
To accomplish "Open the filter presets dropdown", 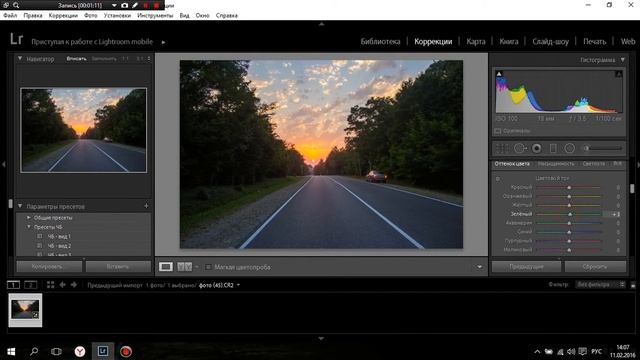I will coord(601,284).
